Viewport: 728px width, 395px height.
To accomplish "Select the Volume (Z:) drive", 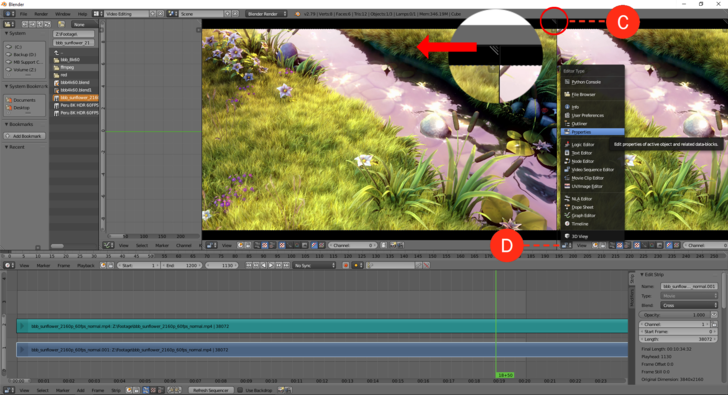I will [x=24, y=70].
